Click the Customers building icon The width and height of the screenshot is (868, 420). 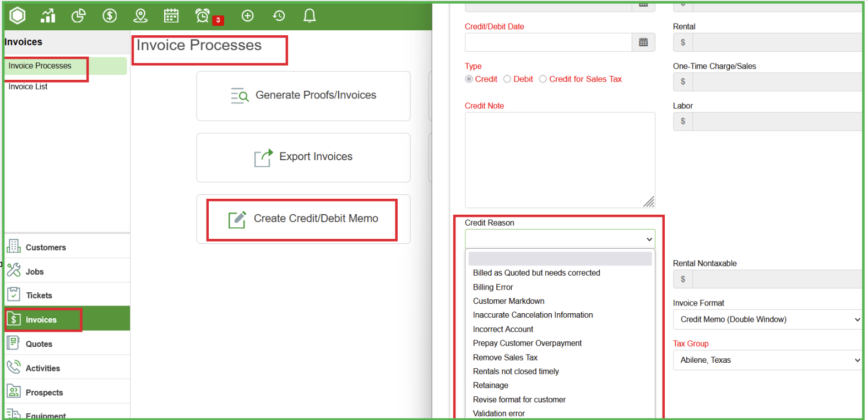point(14,247)
